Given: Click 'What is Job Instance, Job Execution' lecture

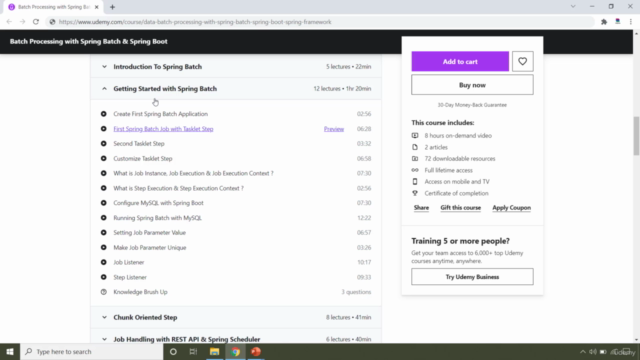Looking at the screenshot, I should 193,173.
